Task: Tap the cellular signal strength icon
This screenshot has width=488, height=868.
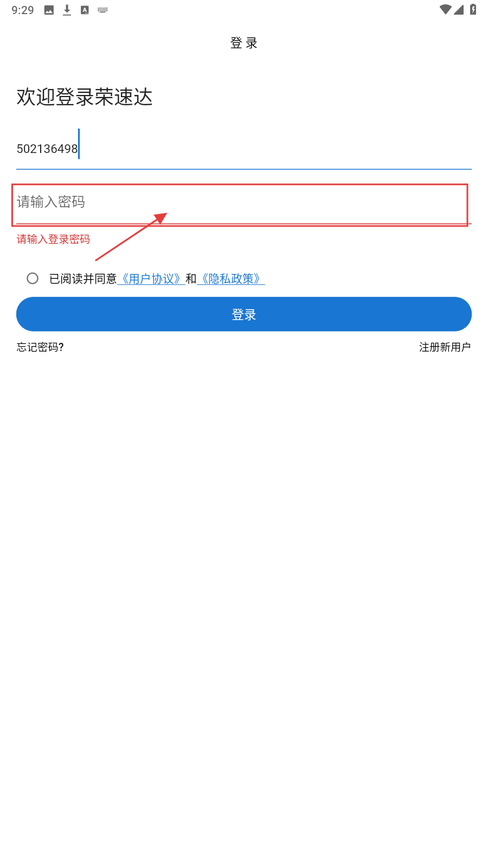Action: click(x=459, y=9)
